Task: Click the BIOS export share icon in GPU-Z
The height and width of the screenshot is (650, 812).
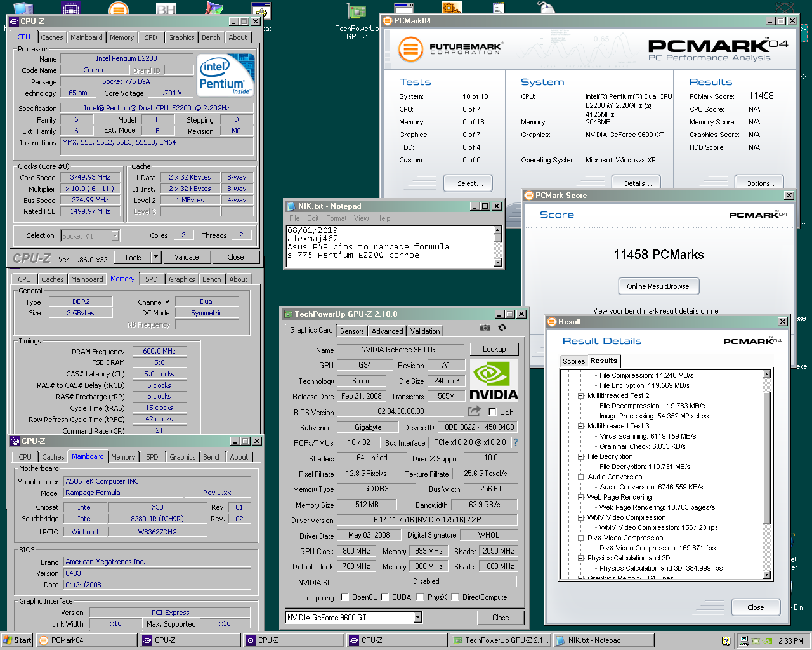Action: (475, 411)
